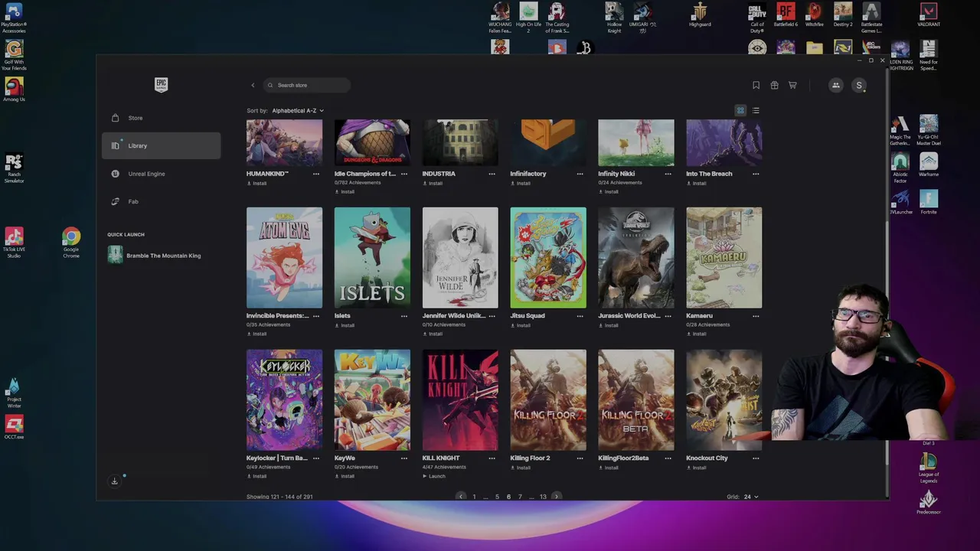
Task: Install Invincible Presents Atom Eve
Action: 256,334
